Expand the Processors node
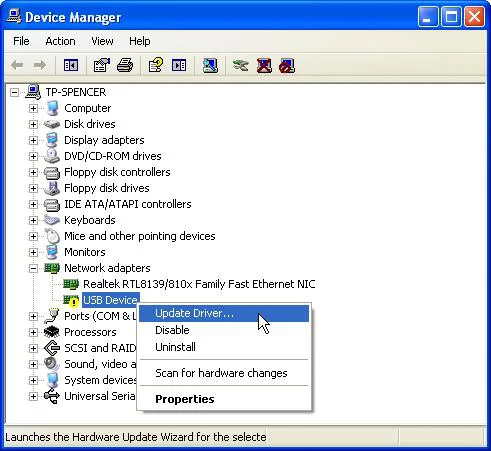491x451 pixels. tap(33, 332)
